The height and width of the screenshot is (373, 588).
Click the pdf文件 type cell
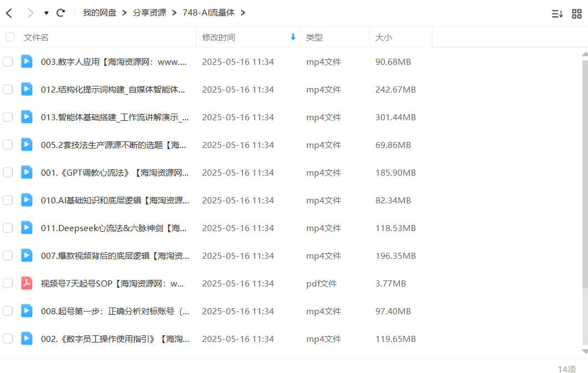point(321,284)
